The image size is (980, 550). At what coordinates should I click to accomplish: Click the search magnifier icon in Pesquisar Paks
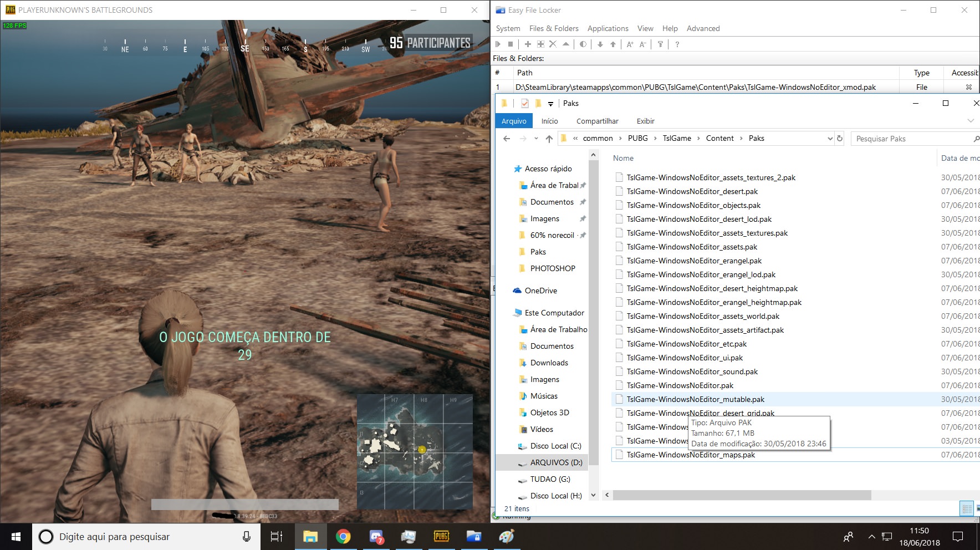pyautogui.click(x=976, y=139)
